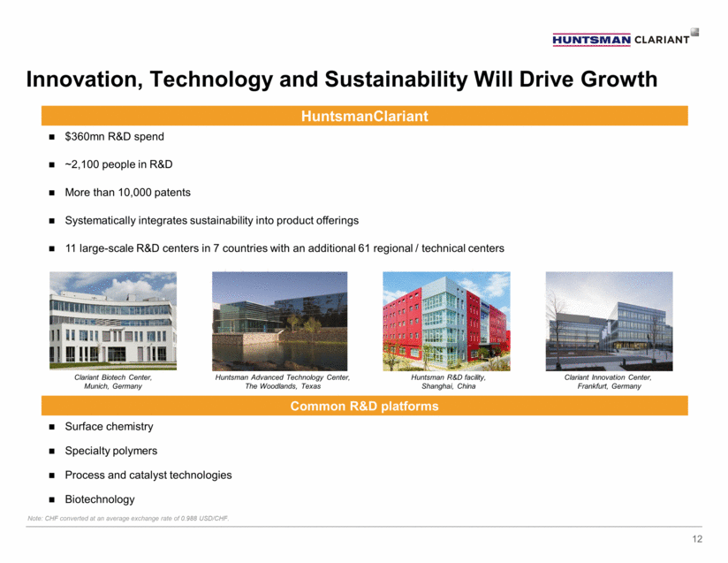Select the 'More than 10,000 patents' bullet
Viewport: 728px width, 563px height.
(128, 193)
